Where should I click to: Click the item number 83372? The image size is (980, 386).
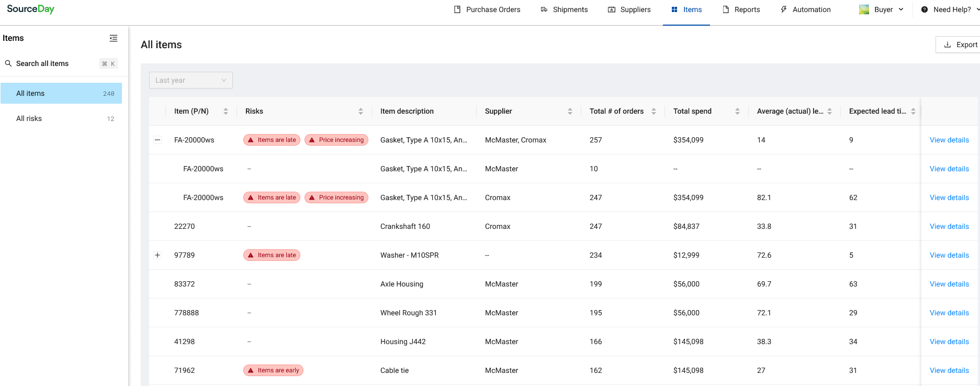point(184,284)
